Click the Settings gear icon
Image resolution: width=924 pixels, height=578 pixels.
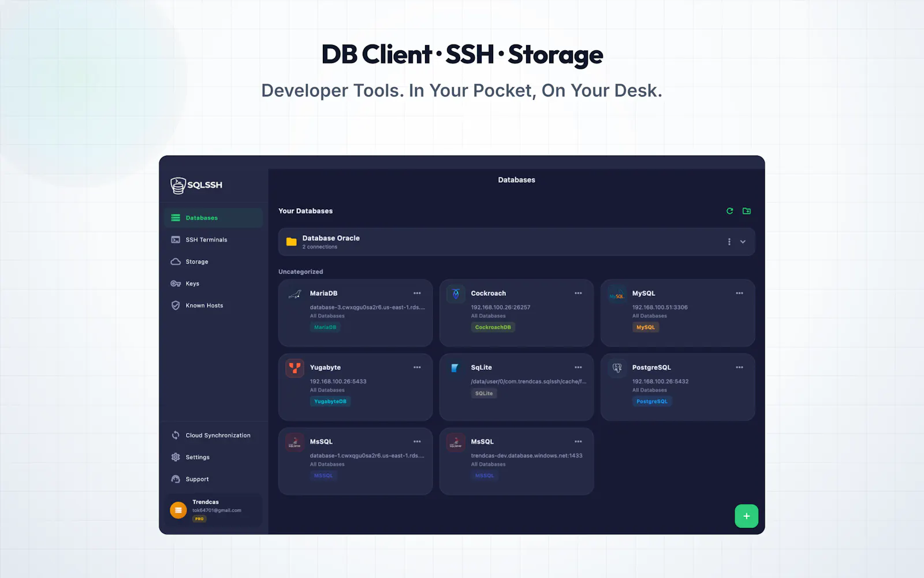tap(176, 457)
